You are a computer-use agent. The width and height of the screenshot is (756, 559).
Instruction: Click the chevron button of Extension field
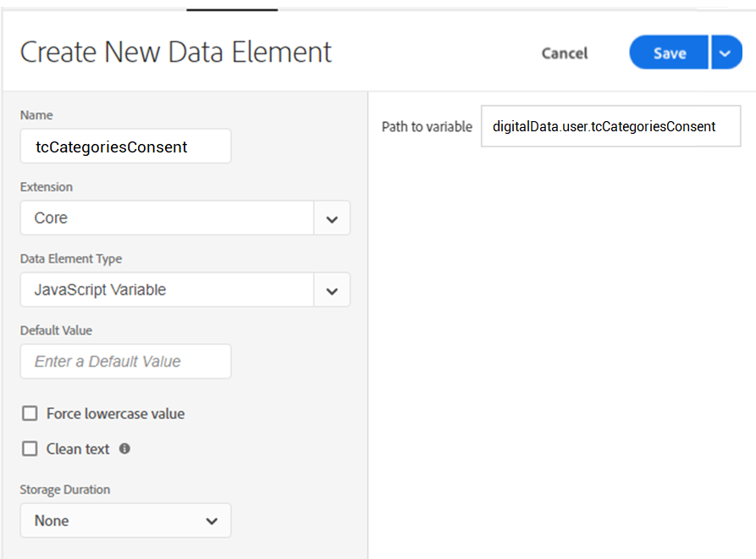(x=332, y=219)
